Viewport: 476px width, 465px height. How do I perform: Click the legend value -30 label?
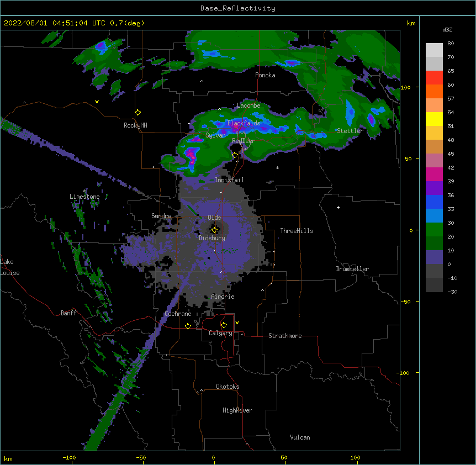[x=452, y=292]
